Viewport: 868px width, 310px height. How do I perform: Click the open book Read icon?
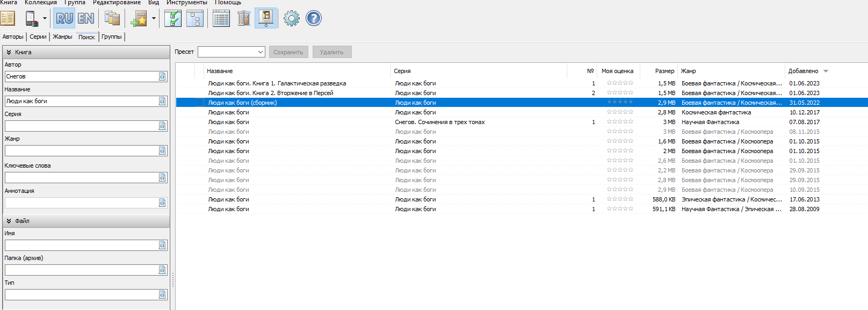point(8,18)
